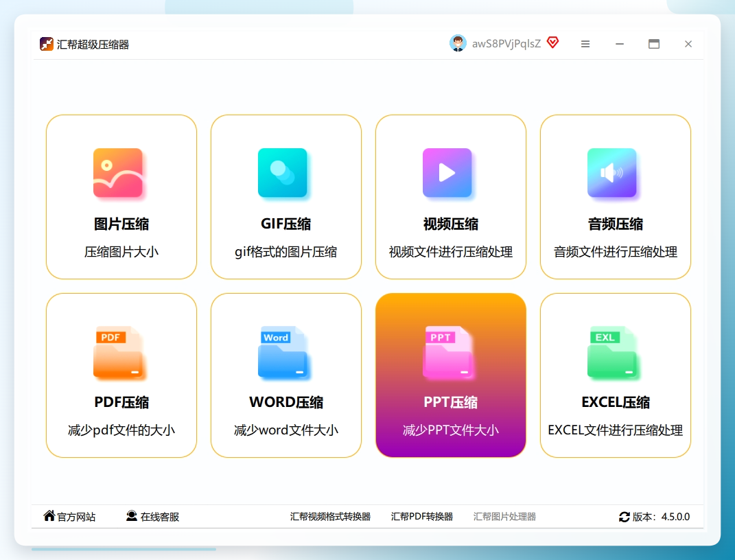This screenshot has height=560, width=735.
Task: Click the 视频压缩 title text
Action: tap(451, 224)
